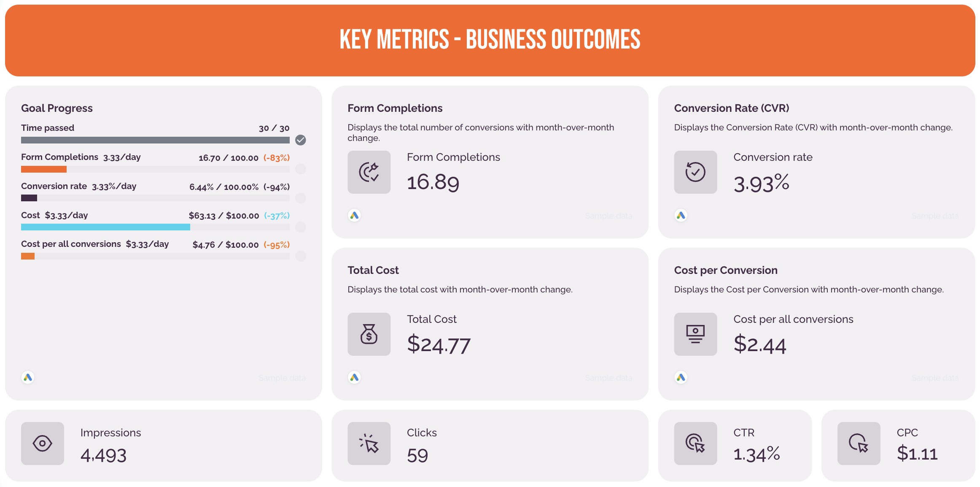
Task: Click the cursor-click icon beside Clicks
Action: [369, 443]
